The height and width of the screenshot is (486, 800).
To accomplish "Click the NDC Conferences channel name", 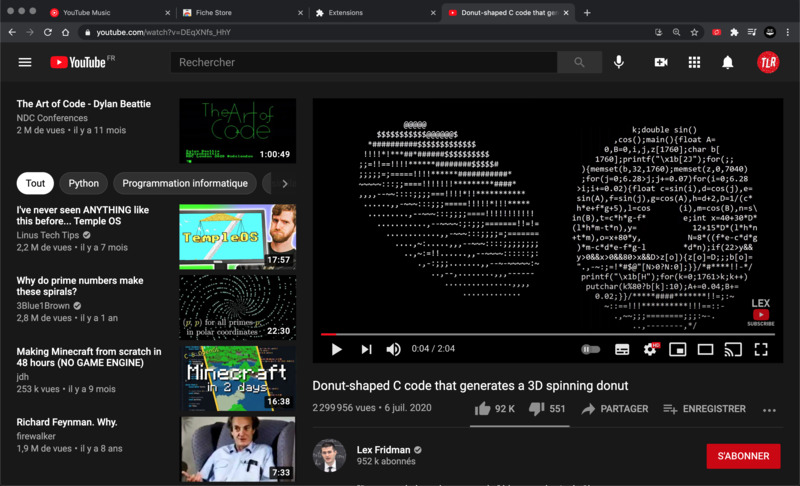I will [x=52, y=118].
